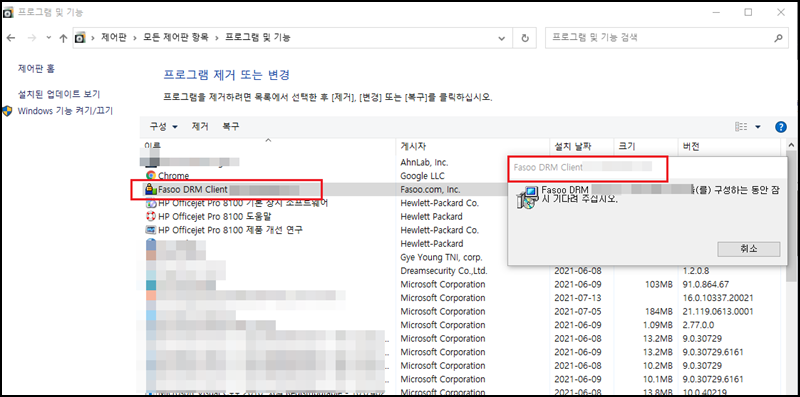Click the shield icon next to Windows 기능 켜기/끄기
The width and height of the screenshot is (800, 397).
click(x=7, y=111)
